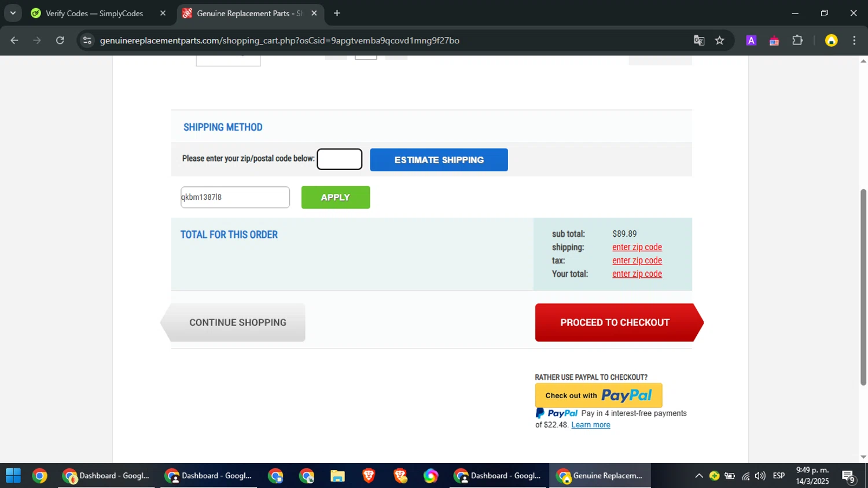Click RATHER USE PAYPAL TO CHECKOUT text
This screenshot has height=488, width=868.
[x=591, y=377]
